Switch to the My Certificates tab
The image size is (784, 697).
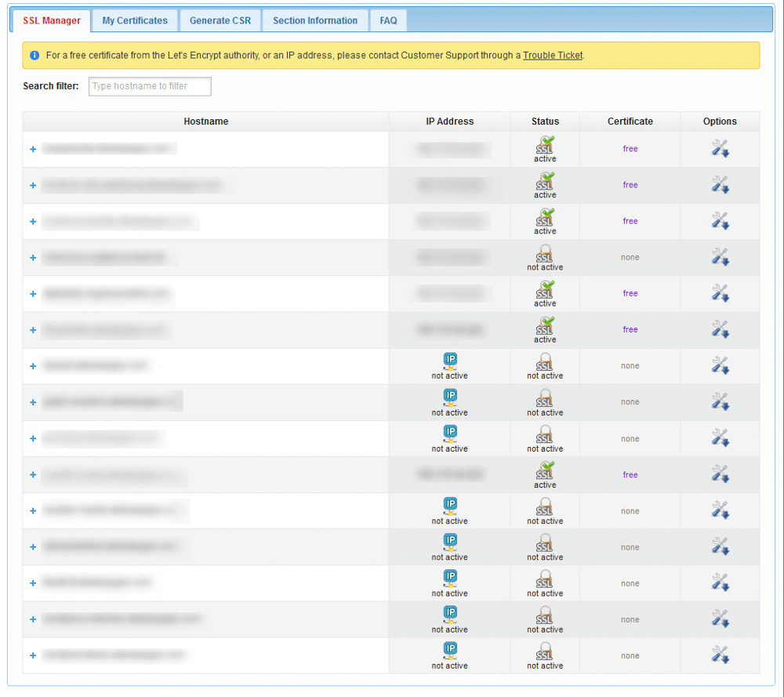134,20
